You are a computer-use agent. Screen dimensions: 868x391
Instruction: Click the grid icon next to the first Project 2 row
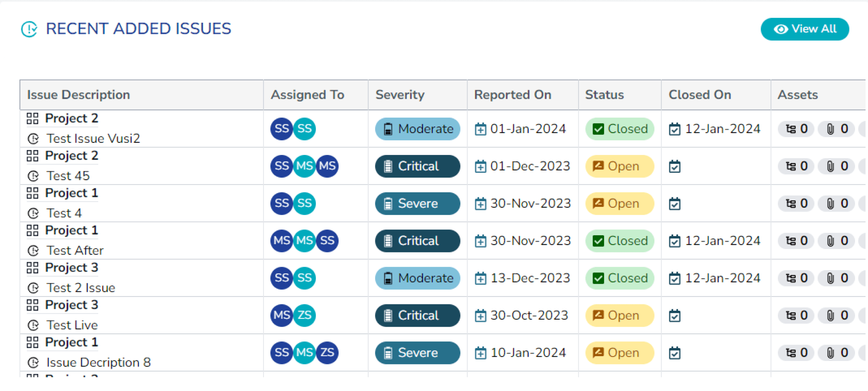click(x=32, y=118)
